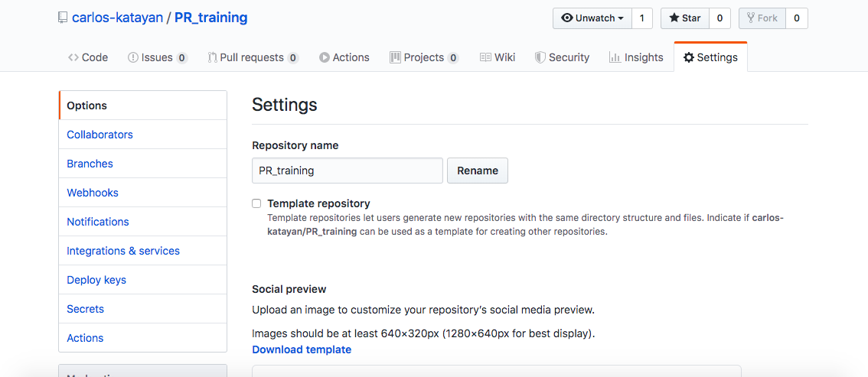Image resolution: width=868 pixels, height=377 pixels.
Task: Click the Actions tab play icon
Action: tap(325, 57)
